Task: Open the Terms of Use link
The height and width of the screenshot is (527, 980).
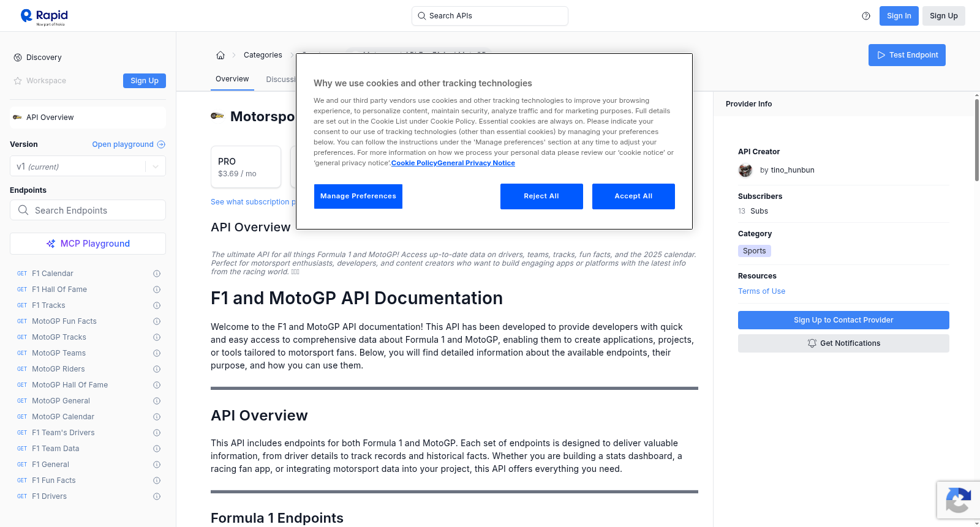Action: [761, 291]
